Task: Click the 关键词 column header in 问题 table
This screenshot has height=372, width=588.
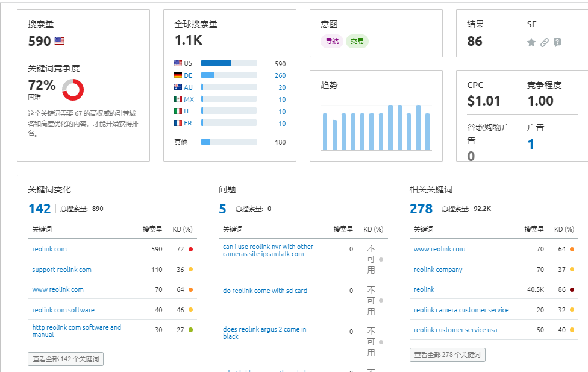Action: click(x=233, y=229)
